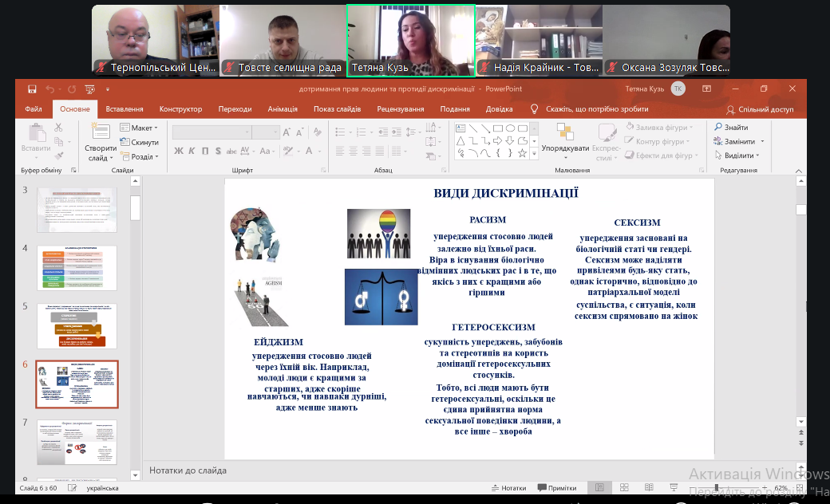The width and height of the screenshot is (830, 504).
Task: Open the Animation (Анімація) tab
Action: point(283,109)
